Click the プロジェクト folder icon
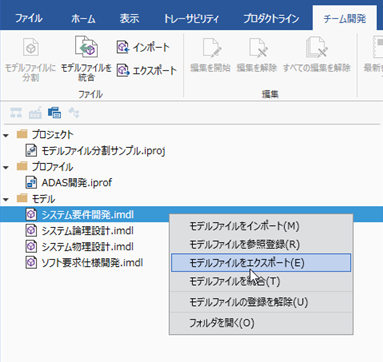This screenshot has height=362, width=383. click(x=22, y=134)
